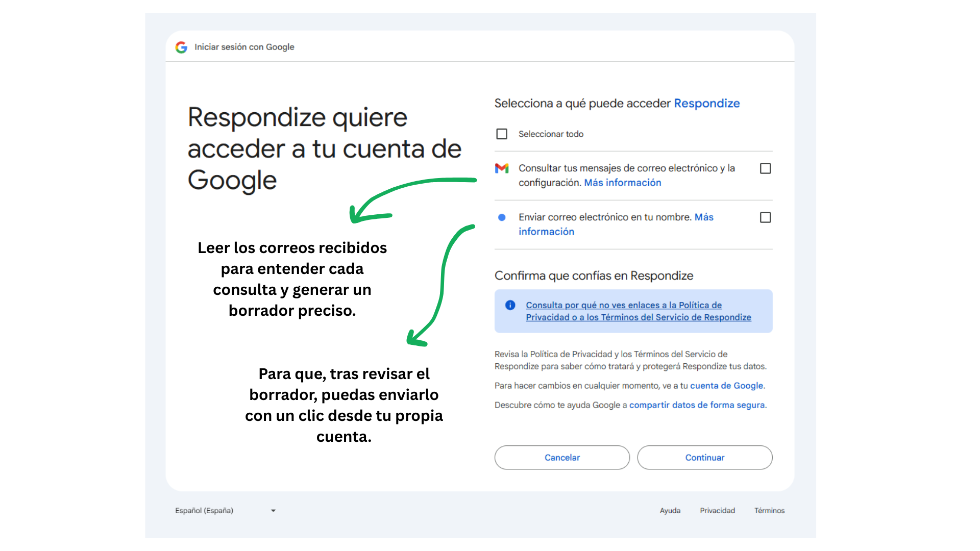The image size is (980, 551).
Task: Open the Ayuda footer link
Action: point(670,511)
